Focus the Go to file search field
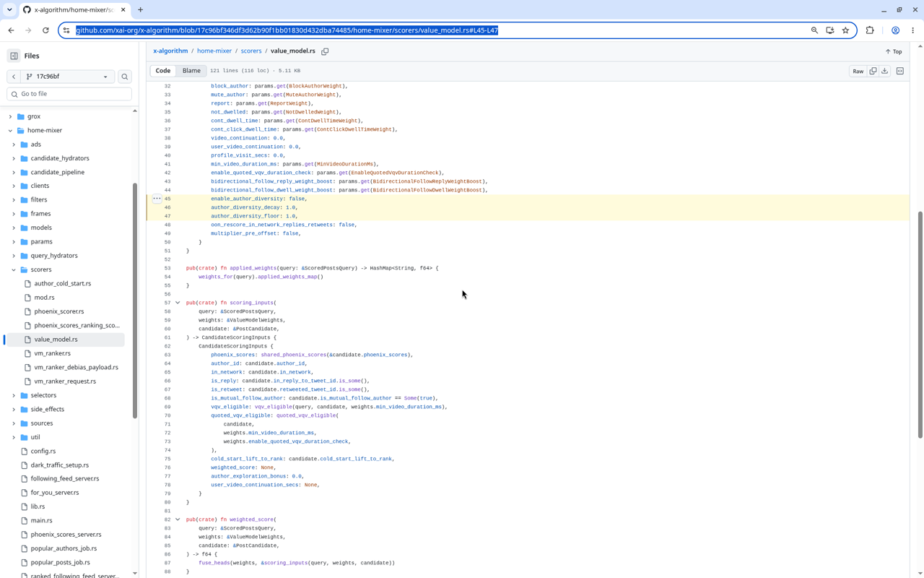The height and width of the screenshot is (578, 924). (x=69, y=94)
